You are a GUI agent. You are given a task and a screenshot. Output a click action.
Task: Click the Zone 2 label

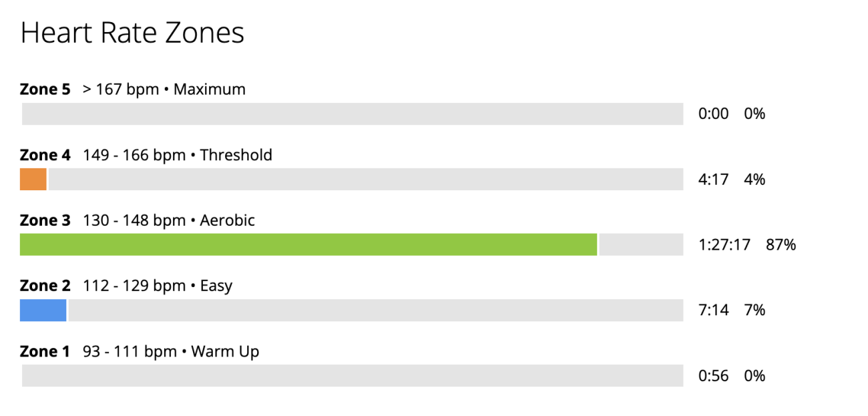click(x=45, y=286)
